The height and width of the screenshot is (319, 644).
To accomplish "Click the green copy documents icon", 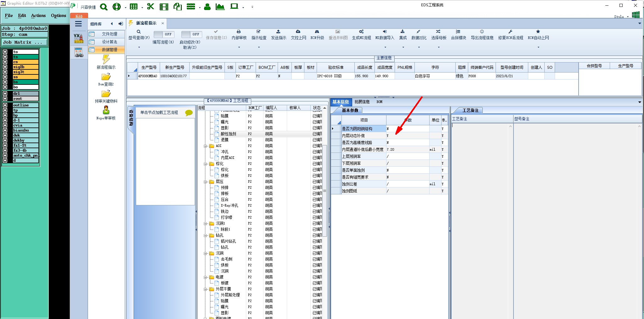I will pos(178,7).
